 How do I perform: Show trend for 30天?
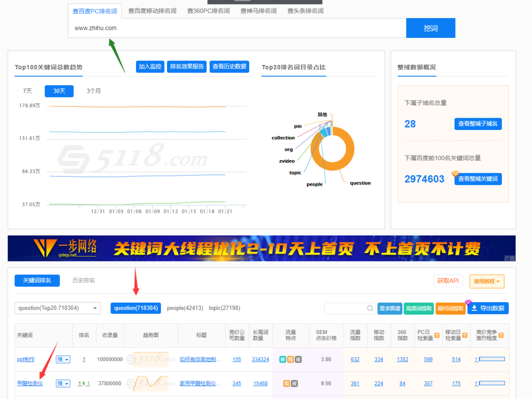point(59,91)
